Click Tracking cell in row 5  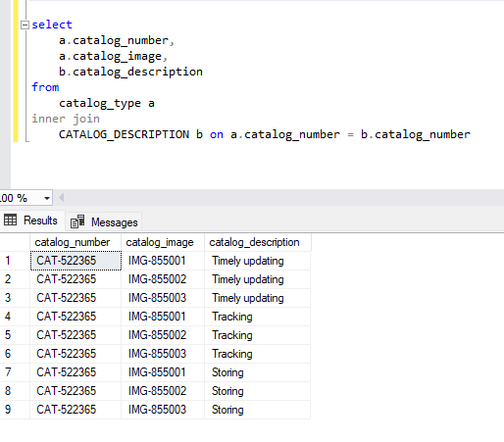[x=258, y=335]
